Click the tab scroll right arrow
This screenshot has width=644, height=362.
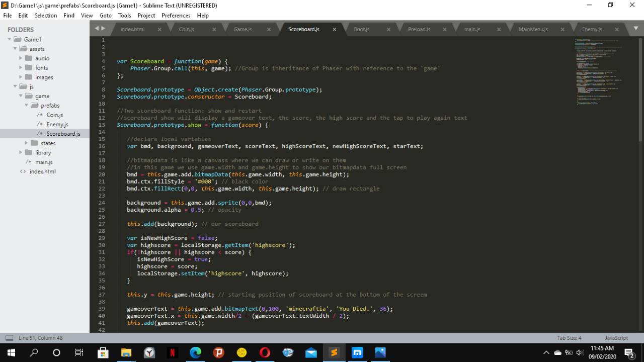[103, 29]
